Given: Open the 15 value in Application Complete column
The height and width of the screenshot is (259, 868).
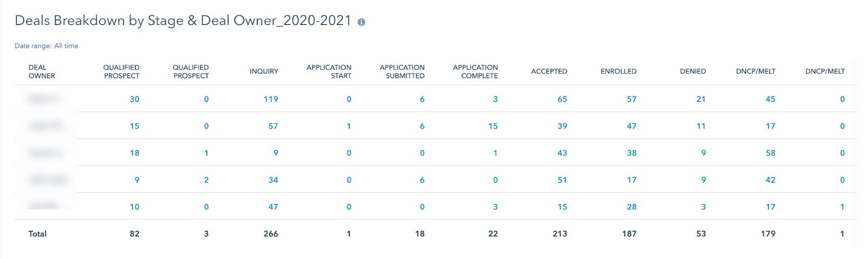Looking at the screenshot, I should coord(493,126).
